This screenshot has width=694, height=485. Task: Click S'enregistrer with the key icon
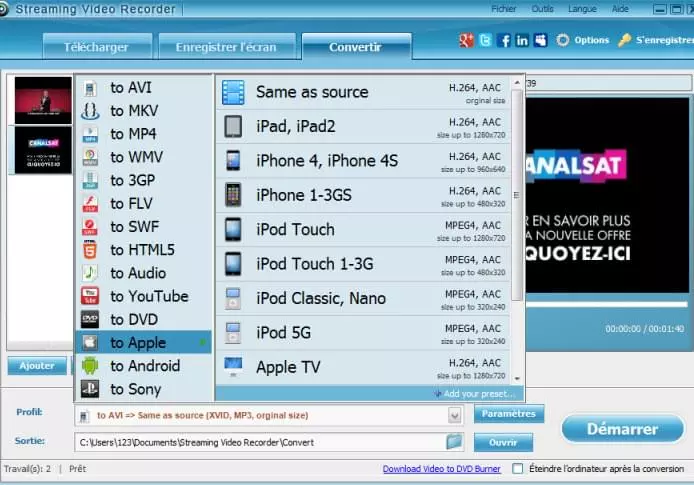coord(656,40)
